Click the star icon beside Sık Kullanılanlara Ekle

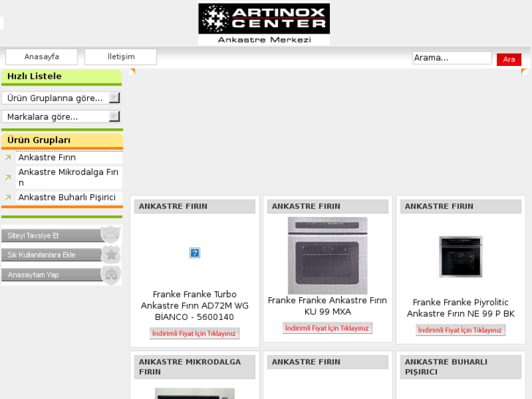[x=111, y=254]
